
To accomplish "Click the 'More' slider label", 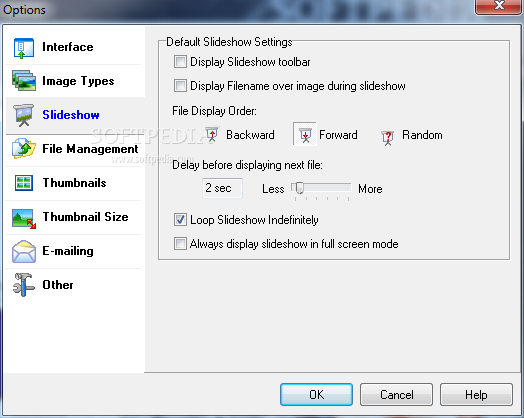I will (x=370, y=189).
